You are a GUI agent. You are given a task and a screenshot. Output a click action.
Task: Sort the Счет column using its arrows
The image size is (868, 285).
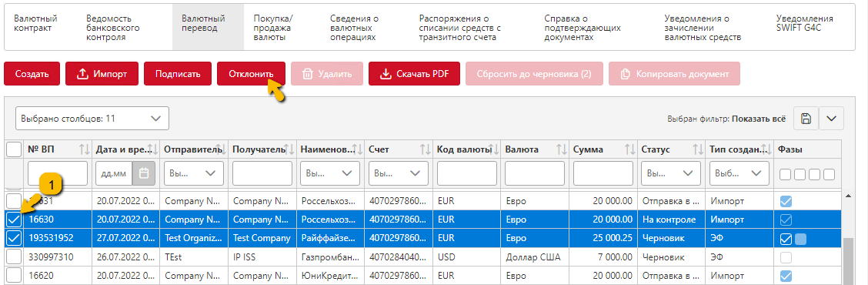coord(425,149)
